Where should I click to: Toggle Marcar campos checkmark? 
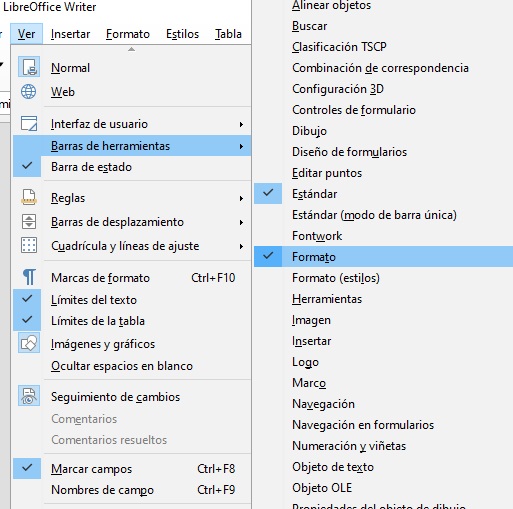pyautogui.click(x=27, y=468)
